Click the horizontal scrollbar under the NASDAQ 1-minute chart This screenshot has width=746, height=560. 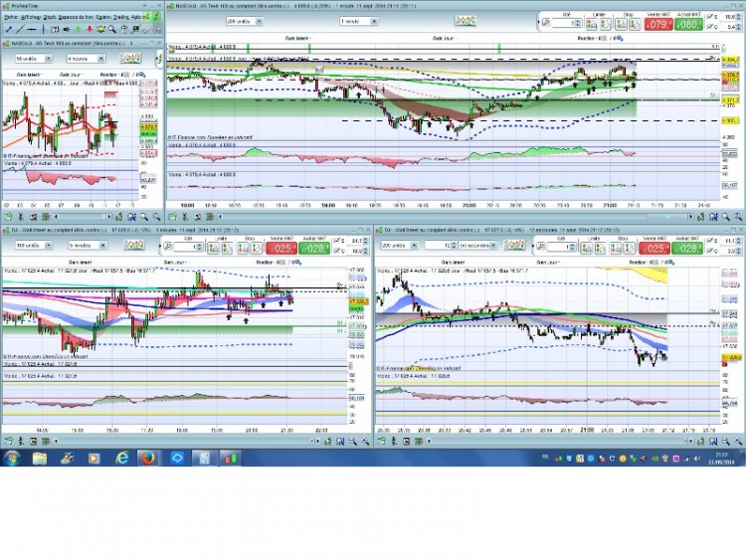455,217
